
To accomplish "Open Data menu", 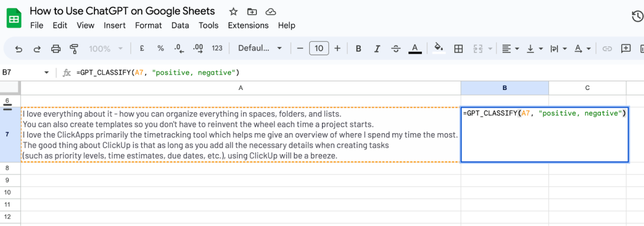I will pos(180,25).
